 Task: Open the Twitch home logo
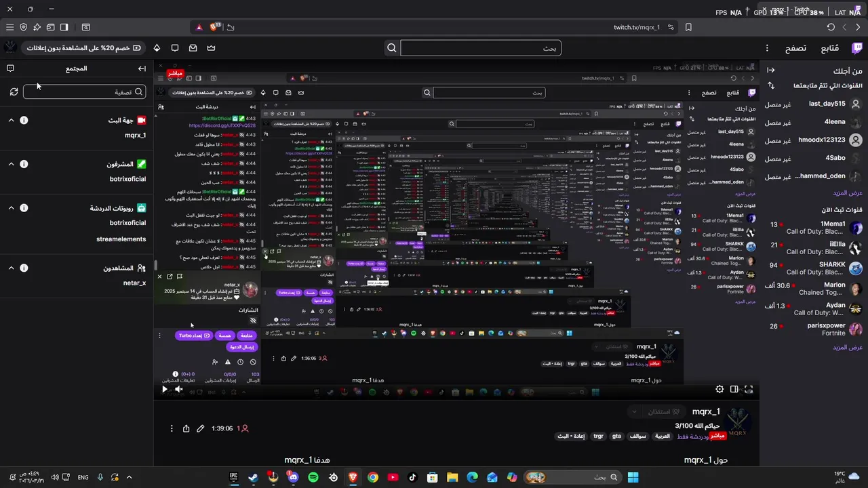[857, 47]
